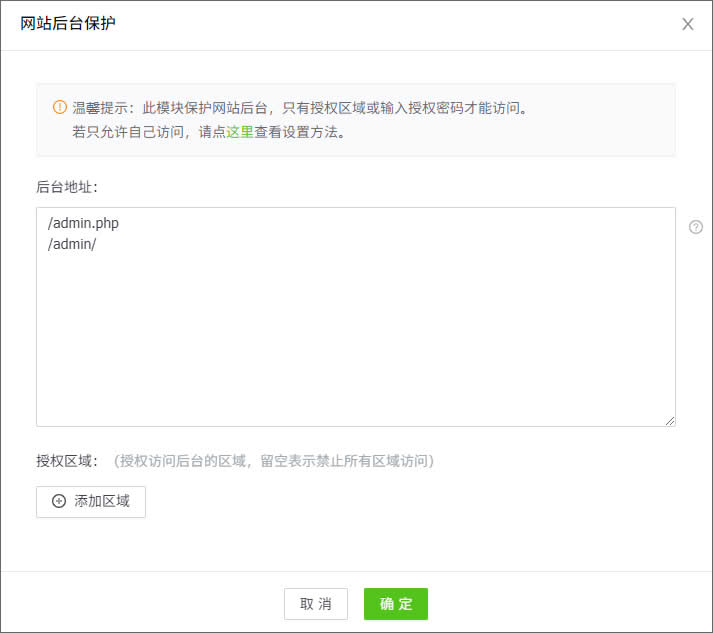Screen dimensions: 713x633
Task: Confirm with the green 确定 button
Action: pos(396,604)
